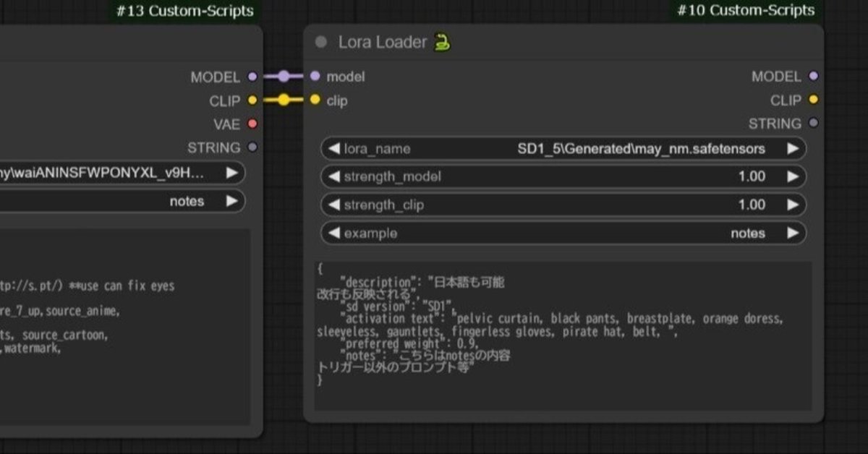This screenshot has height=454, width=868.
Task: Click the red VAE output dot on left node
Action: point(251,124)
